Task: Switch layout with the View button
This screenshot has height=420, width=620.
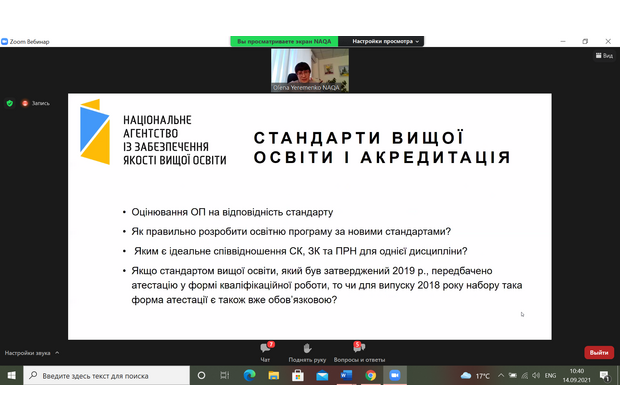Action: [x=603, y=56]
